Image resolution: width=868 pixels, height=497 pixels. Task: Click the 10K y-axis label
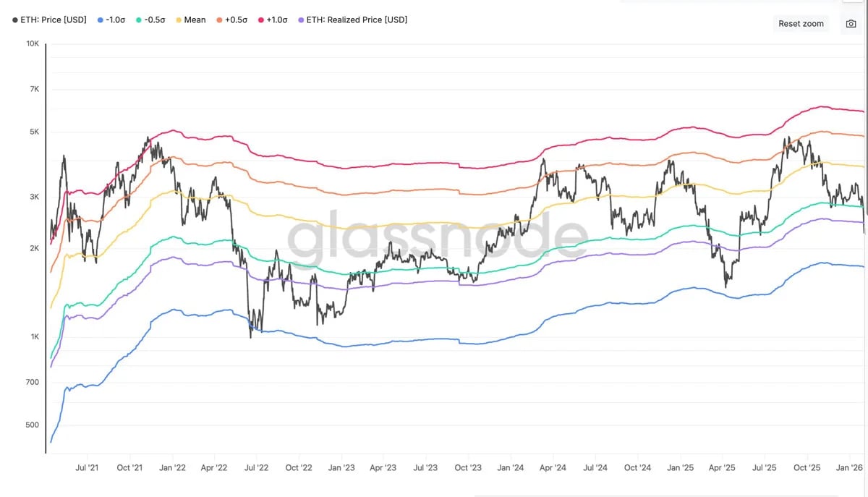coord(33,43)
